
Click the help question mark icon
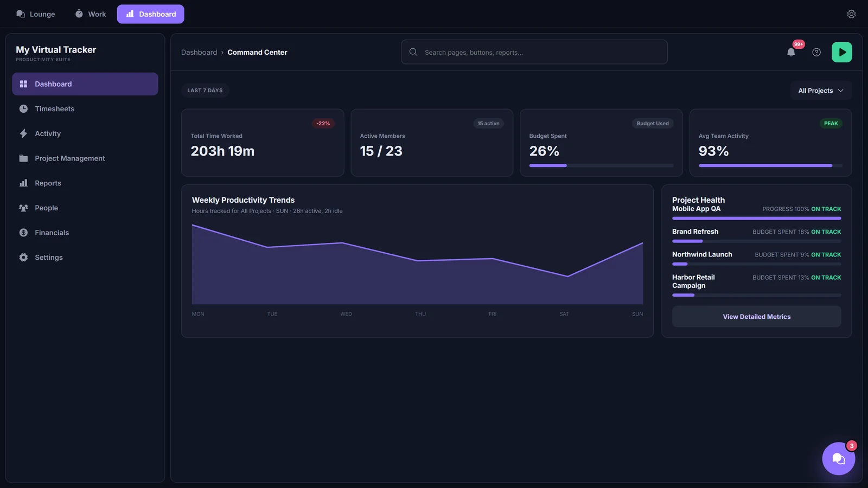pos(816,52)
